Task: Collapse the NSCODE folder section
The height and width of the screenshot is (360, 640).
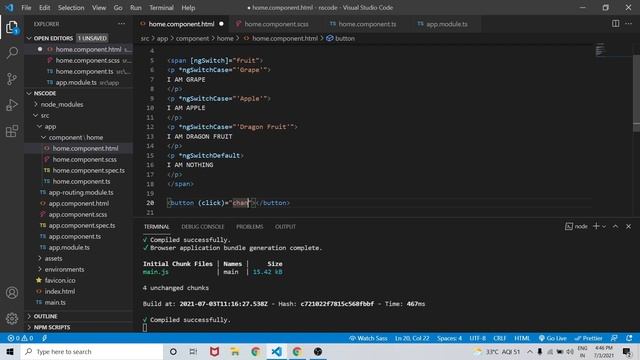Action: coord(29,93)
